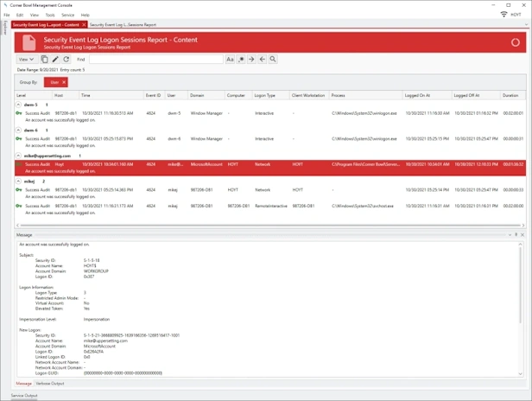
Task: Click the search magnifier icon
Action: (x=273, y=60)
